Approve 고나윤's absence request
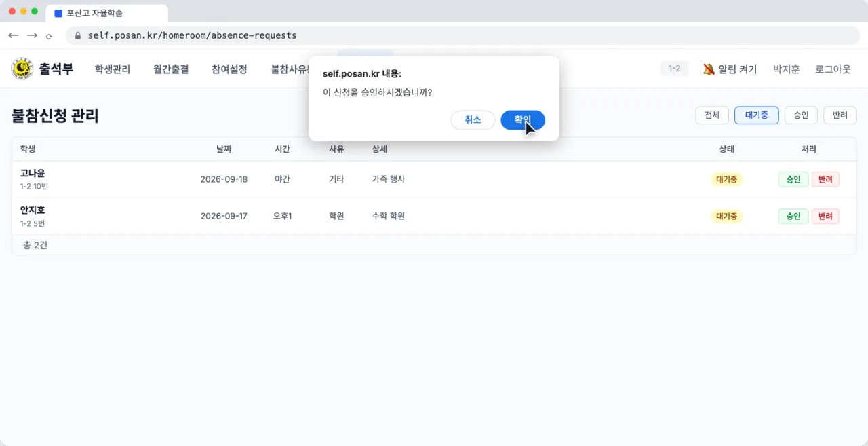 tap(793, 179)
